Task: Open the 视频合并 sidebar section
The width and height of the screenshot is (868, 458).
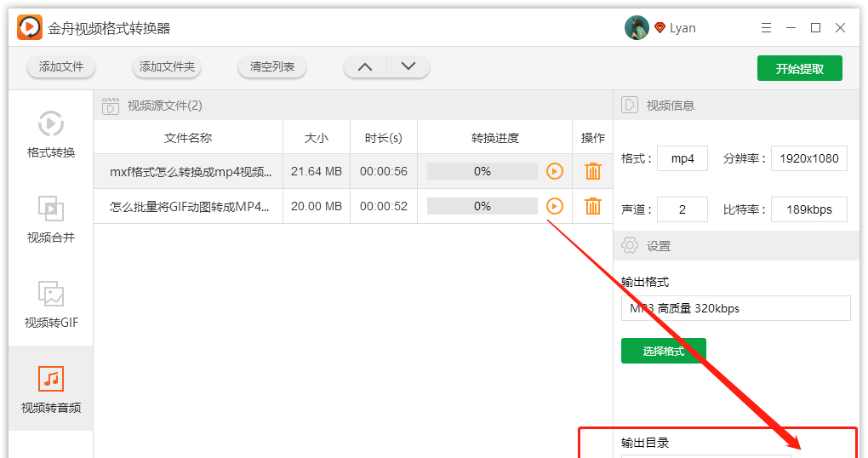Action: point(51,209)
